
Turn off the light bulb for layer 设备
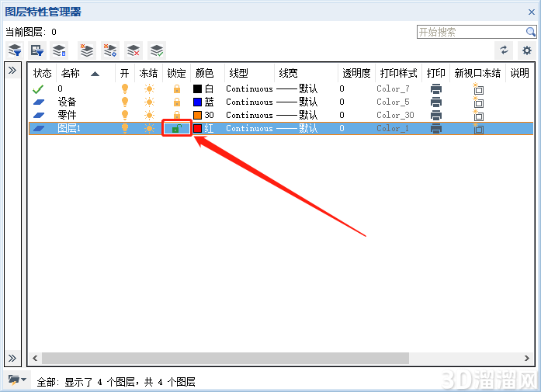point(125,102)
